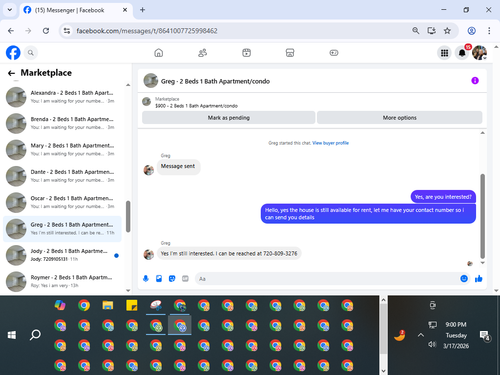This screenshot has height=375, width=500.
Task: Click the clock showing 9:00 PM
Action: click(x=456, y=324)
